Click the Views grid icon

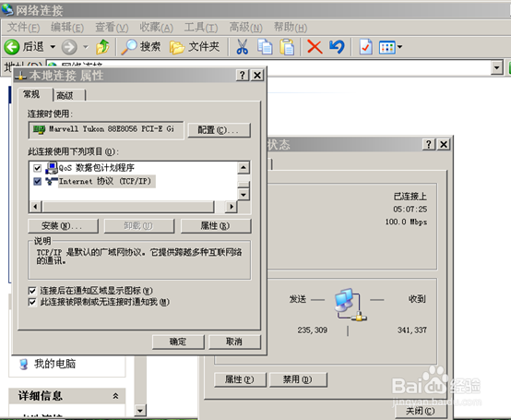(386, 47)
